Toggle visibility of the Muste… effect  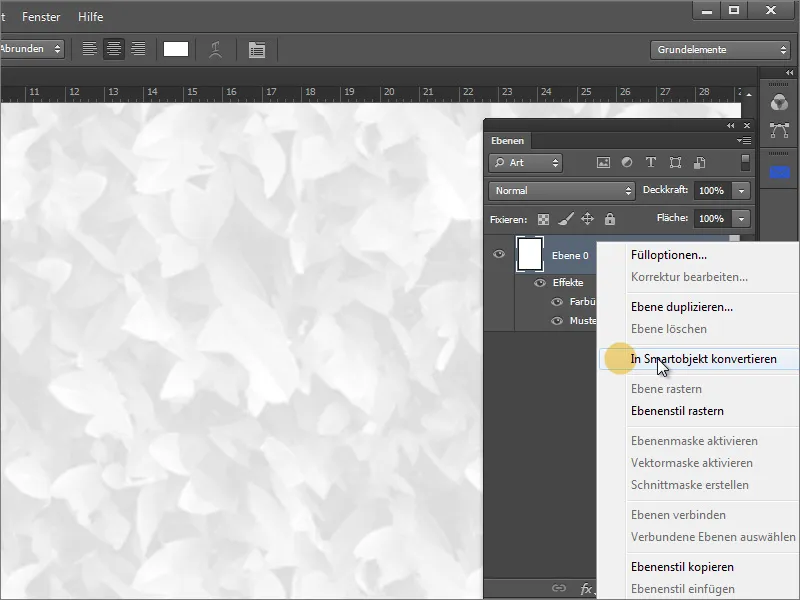[557, 321]
